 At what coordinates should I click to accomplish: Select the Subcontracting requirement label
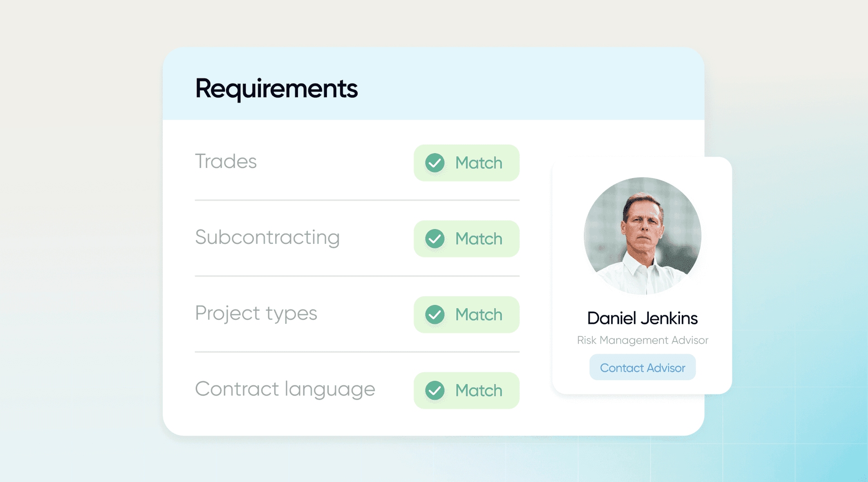pos(267,238)
